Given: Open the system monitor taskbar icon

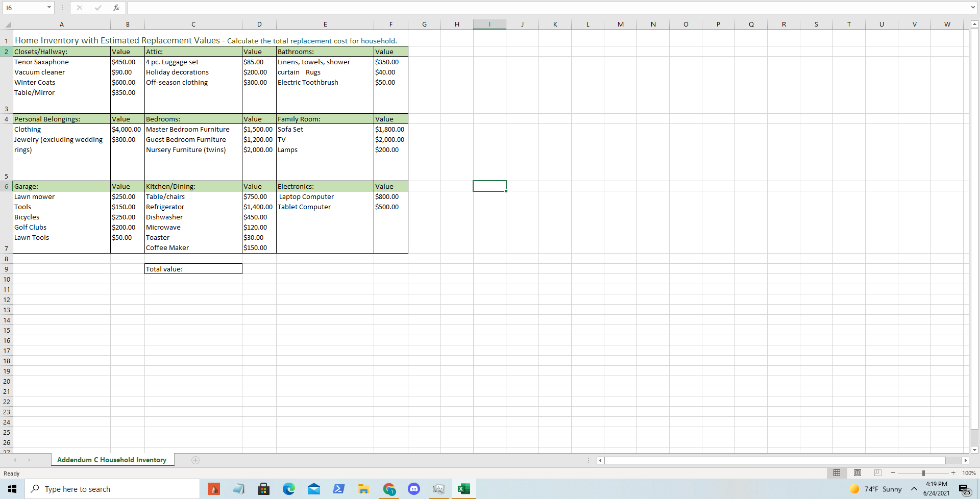Looking at the screenshot, I should click(438, 489).
